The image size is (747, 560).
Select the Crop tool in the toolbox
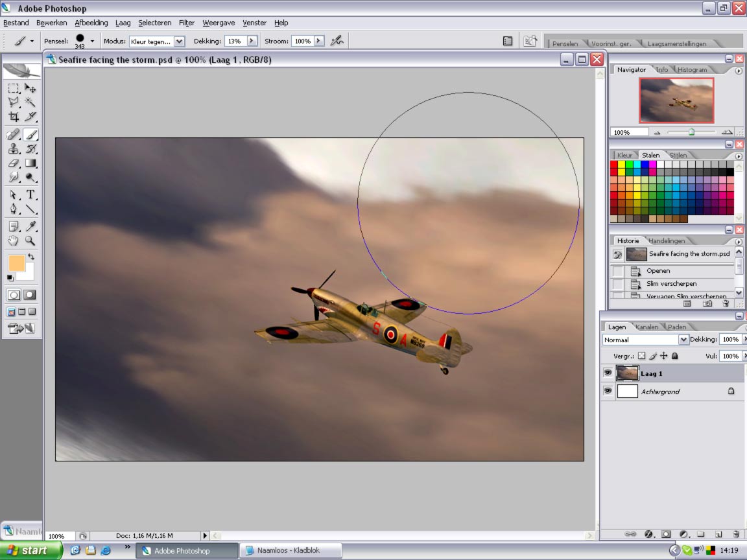tap(14, 117)
